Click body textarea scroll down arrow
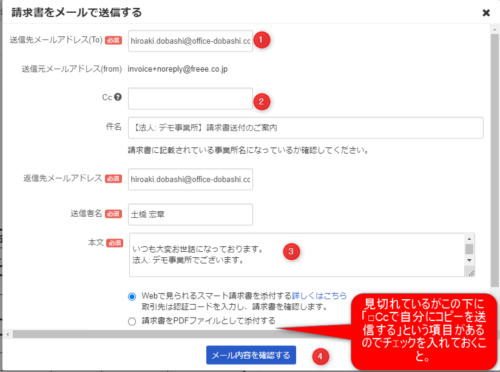 coord(469,260)
